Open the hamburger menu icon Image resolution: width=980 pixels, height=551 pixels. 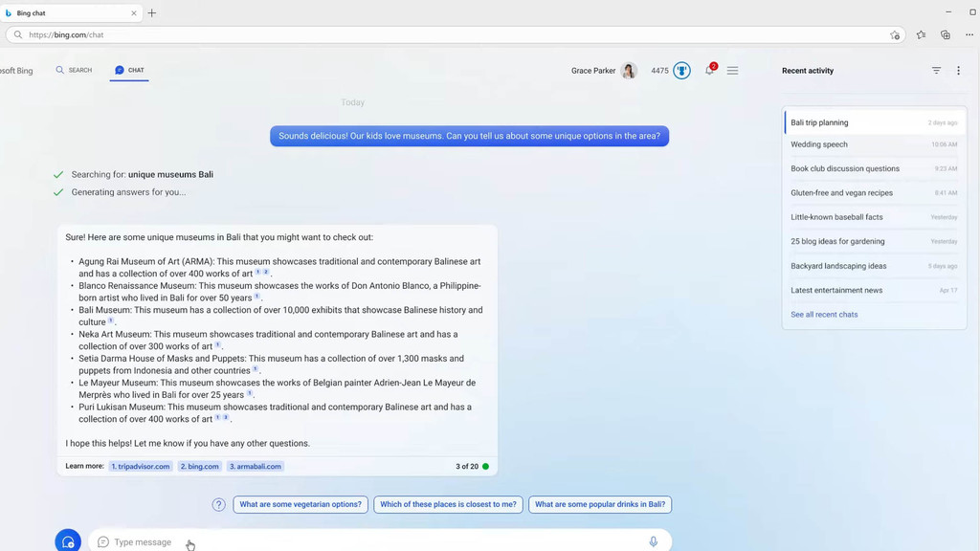coord(732,71)
